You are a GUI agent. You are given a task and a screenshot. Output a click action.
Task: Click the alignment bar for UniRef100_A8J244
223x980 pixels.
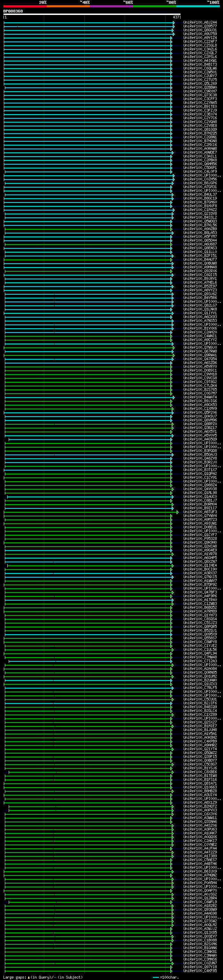pos(88,23)
